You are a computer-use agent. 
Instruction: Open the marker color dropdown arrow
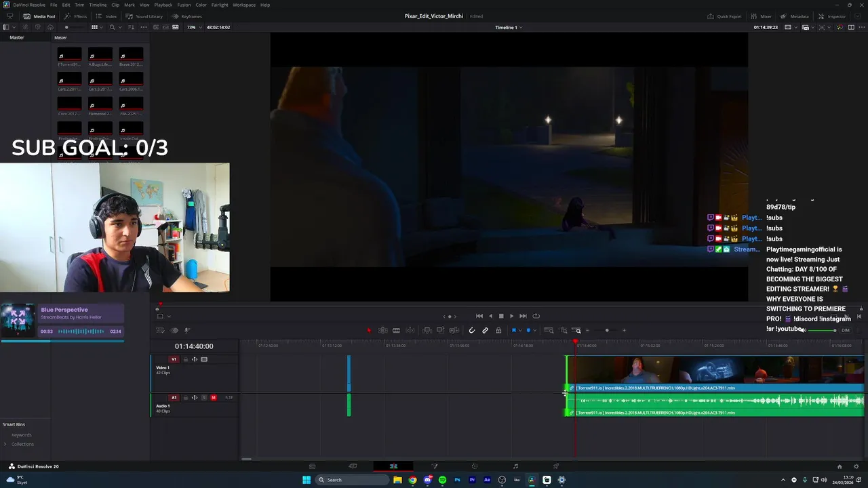click(x=534, y=331)
